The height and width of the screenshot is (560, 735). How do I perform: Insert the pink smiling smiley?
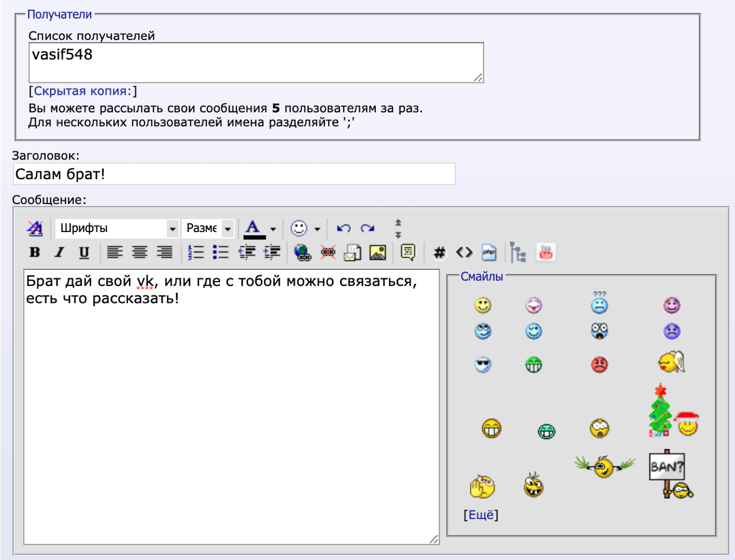click(672, 305)
